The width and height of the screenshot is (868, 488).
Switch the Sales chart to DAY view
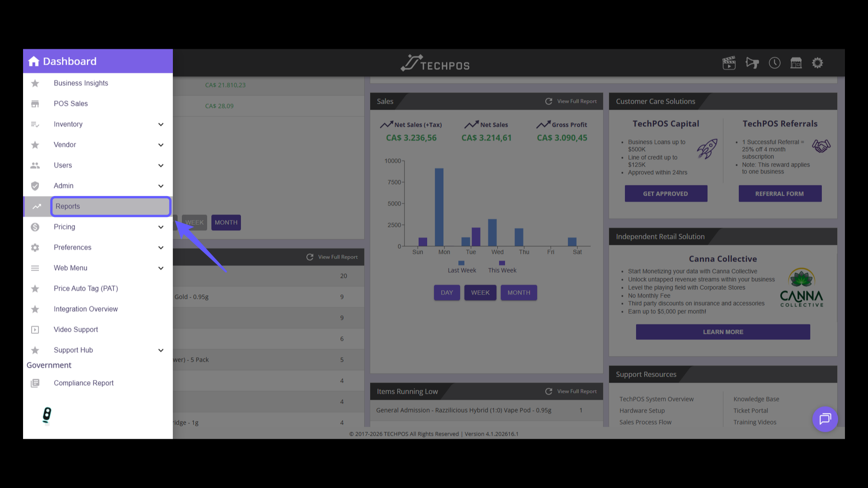coord(447,292)
